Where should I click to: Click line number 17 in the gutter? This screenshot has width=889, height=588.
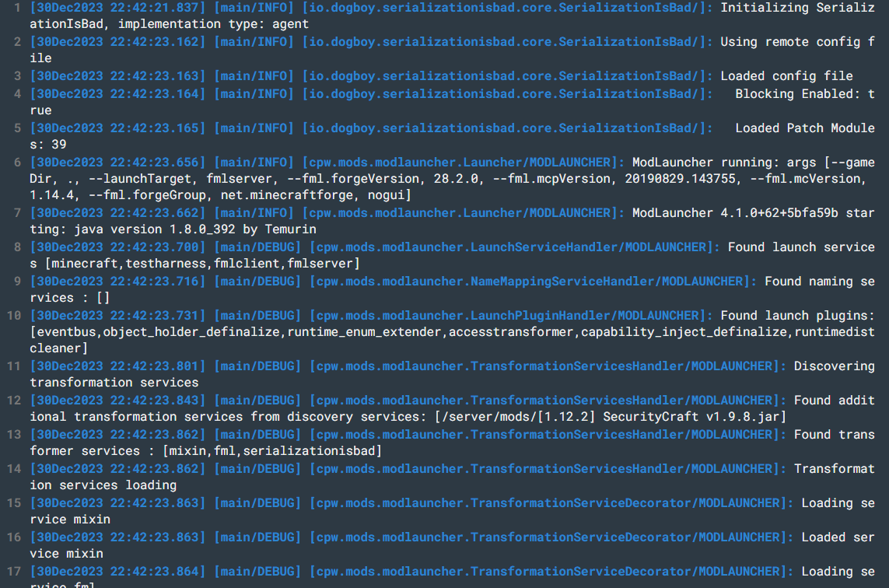(14, 572)
